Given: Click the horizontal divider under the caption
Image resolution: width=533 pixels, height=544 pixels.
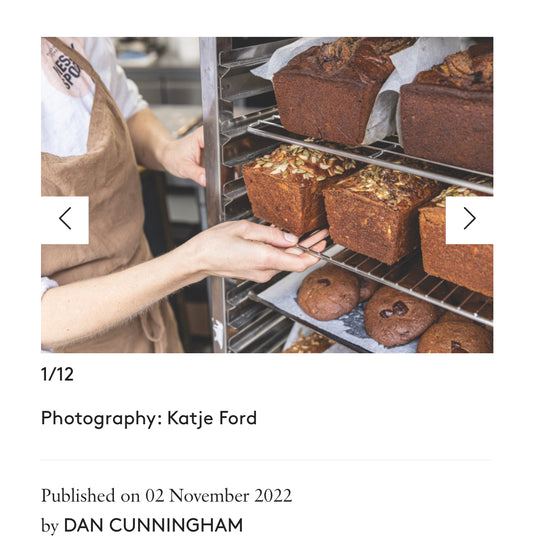Looking at the screenshot, I should click(x=266, y=460).
